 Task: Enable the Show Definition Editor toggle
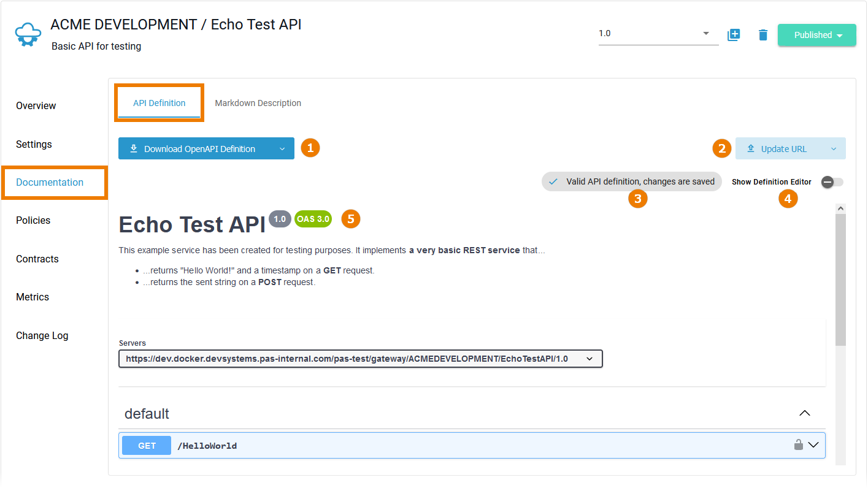(x=831, y=182)
